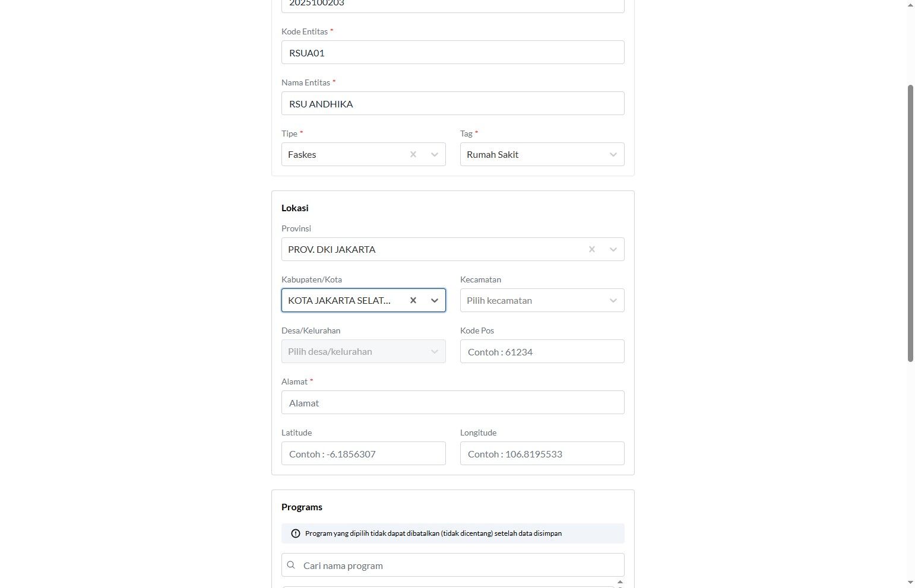Clear the Tipe field selection

[x=413, y=154]
